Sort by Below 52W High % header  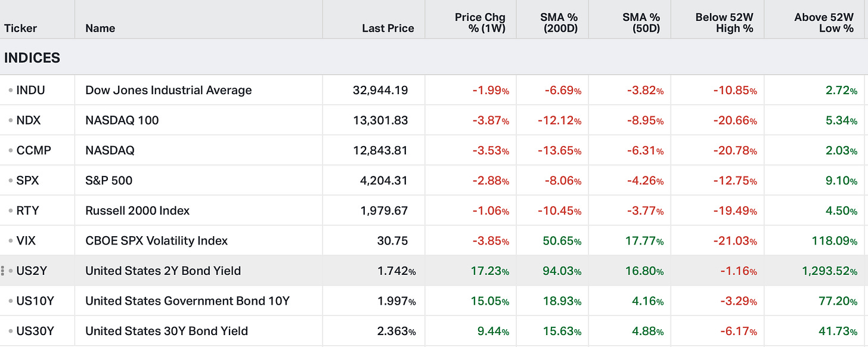[x=724, y=23]
